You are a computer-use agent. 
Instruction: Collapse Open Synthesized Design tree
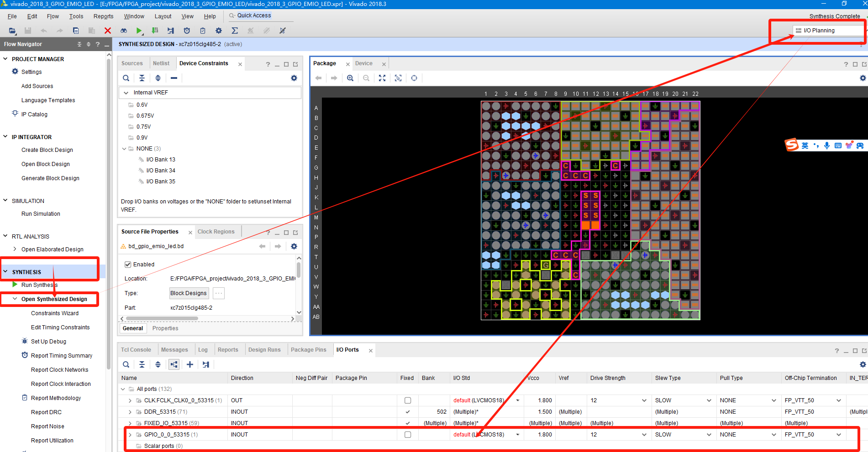pos(15,299)
